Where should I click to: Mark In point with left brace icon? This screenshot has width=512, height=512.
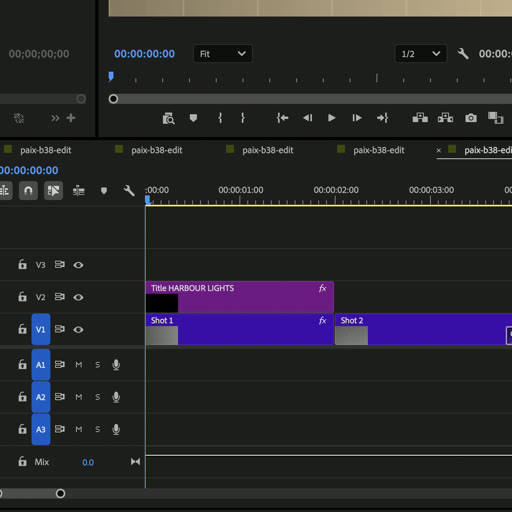point(220,118)
